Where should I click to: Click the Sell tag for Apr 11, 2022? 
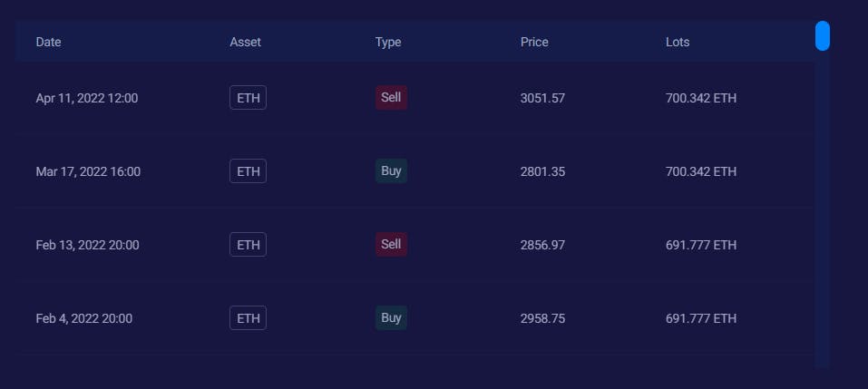pyautogui.click(x=391, y=97)
